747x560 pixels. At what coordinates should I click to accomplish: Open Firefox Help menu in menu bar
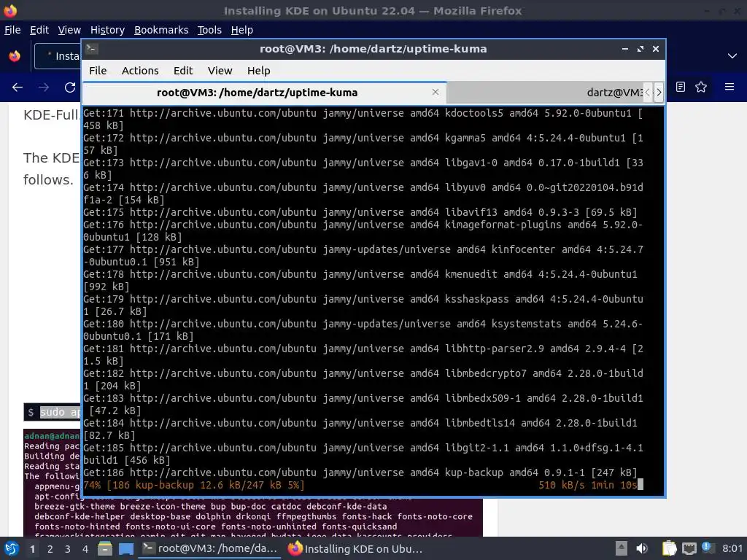click(242, 30)
